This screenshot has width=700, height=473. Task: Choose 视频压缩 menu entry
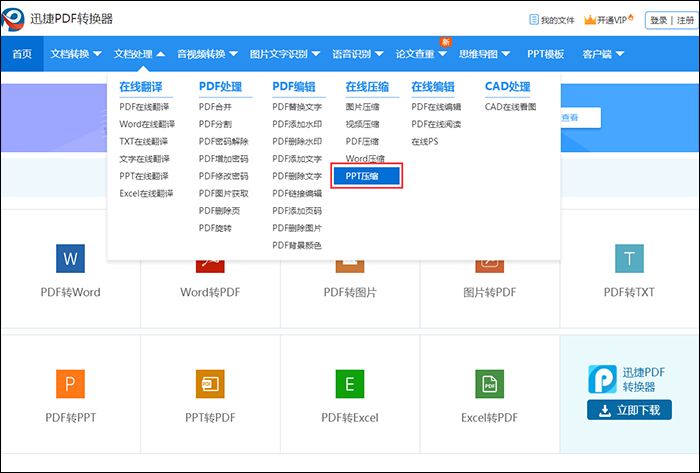[362, 124]
